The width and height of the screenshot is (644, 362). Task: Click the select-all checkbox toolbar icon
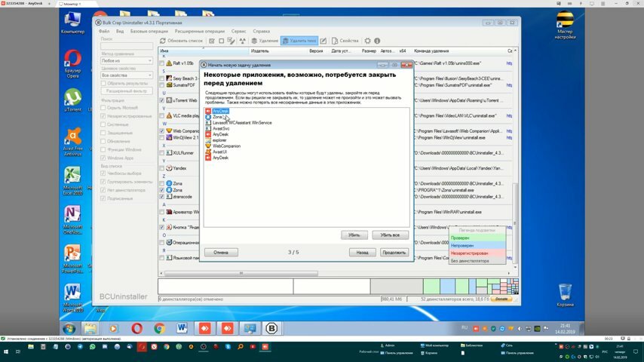[212, 41]
